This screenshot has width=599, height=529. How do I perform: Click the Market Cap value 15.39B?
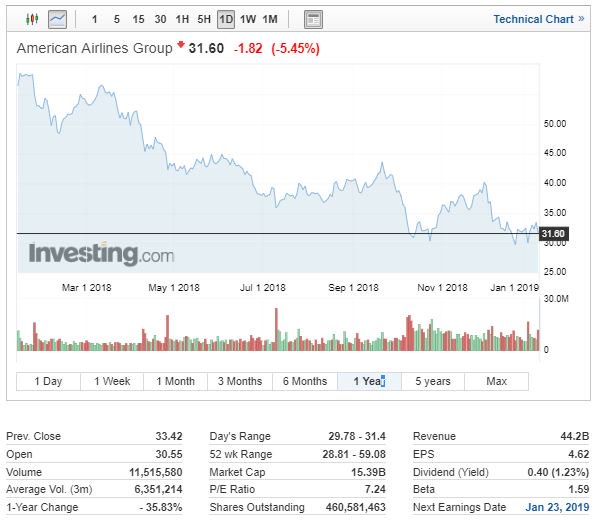368,472
